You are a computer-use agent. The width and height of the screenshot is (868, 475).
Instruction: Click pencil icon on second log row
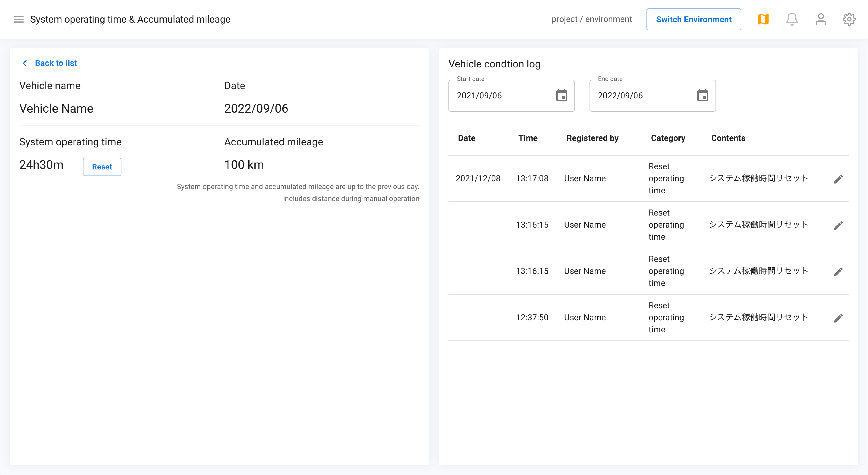(838, 225)
